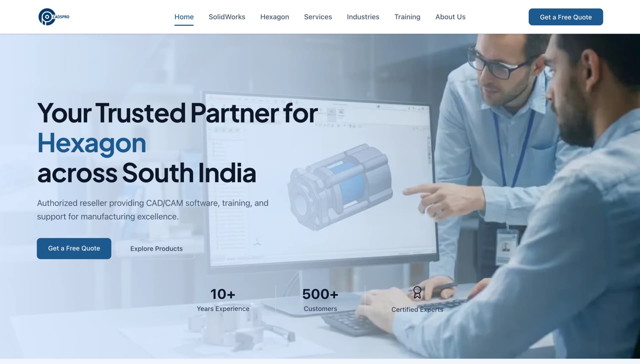Click the highlighted Hexagon headline word
The height and width of the screenshot is (364, 640).
coord(92,143)
